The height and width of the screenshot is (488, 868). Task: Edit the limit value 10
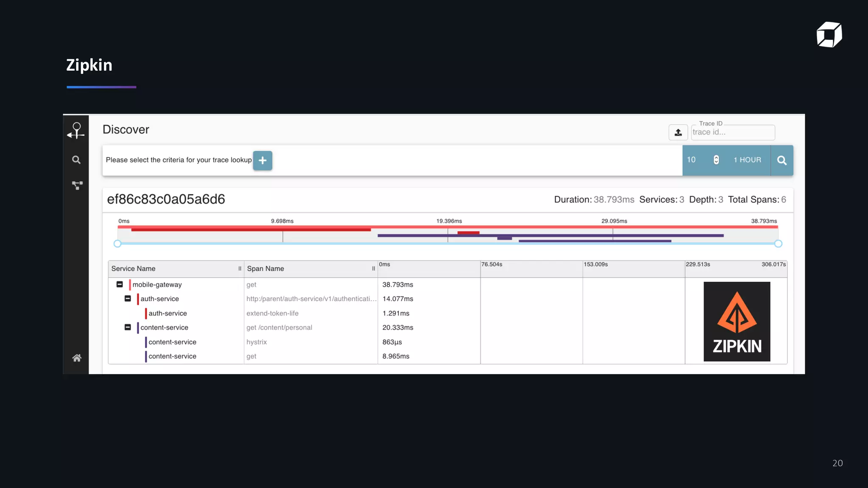click(x=691, y=160)
